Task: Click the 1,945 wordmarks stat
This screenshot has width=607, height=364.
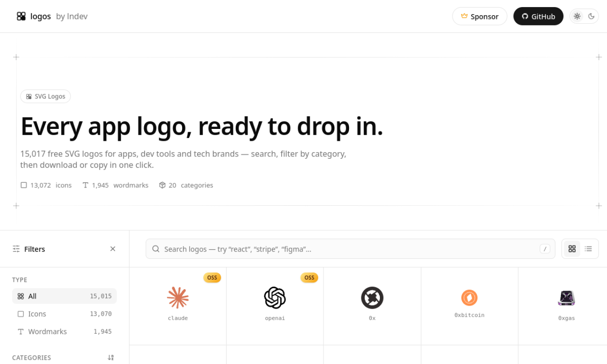Action: (115, 185)
